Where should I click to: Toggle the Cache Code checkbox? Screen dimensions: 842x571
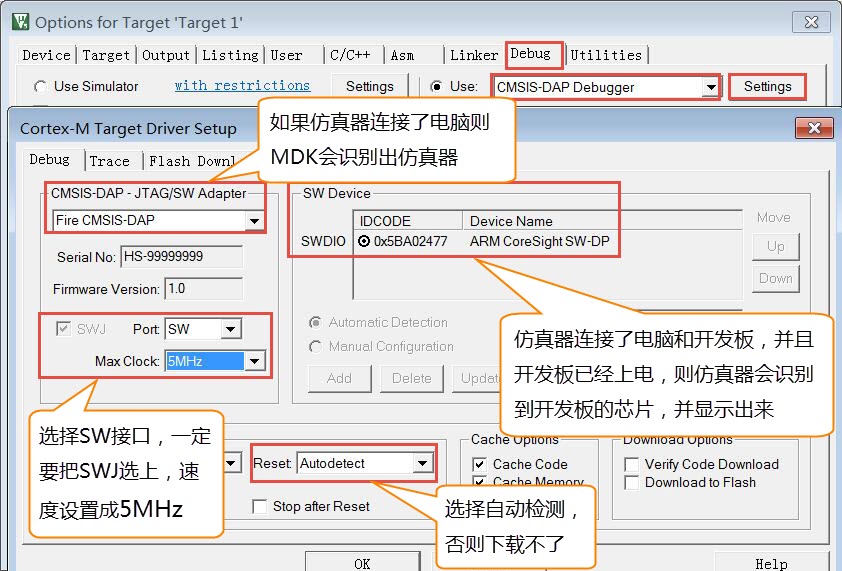[x=479, y=464]
